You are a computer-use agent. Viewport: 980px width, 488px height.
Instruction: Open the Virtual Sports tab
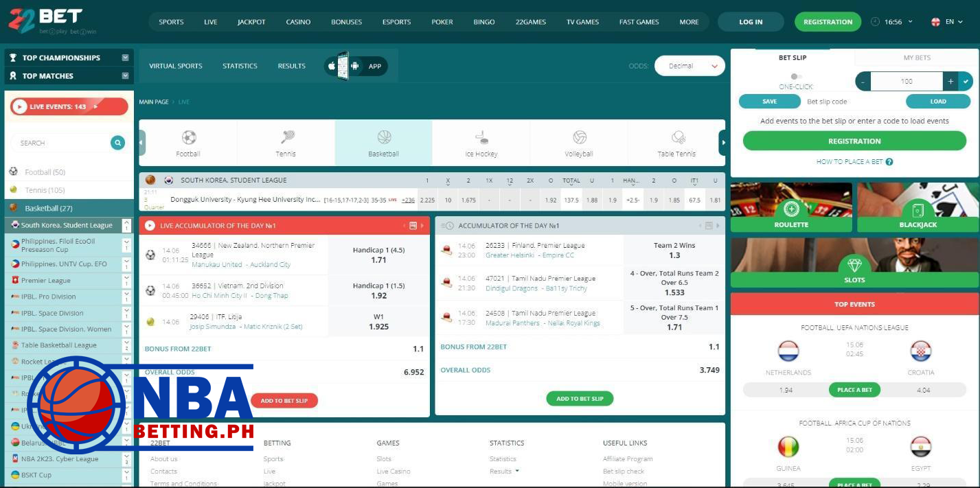pyautogui.click(x=176, y=66)
